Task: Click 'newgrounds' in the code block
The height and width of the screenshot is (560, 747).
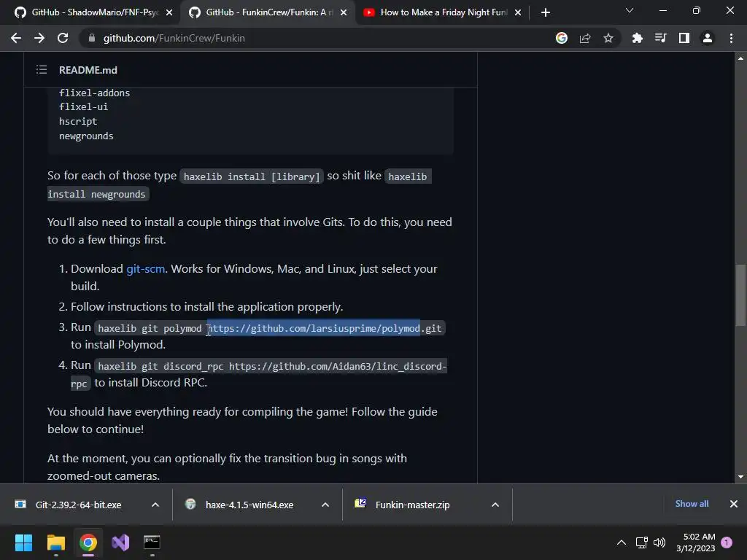Action: click(x=86, y=136)
